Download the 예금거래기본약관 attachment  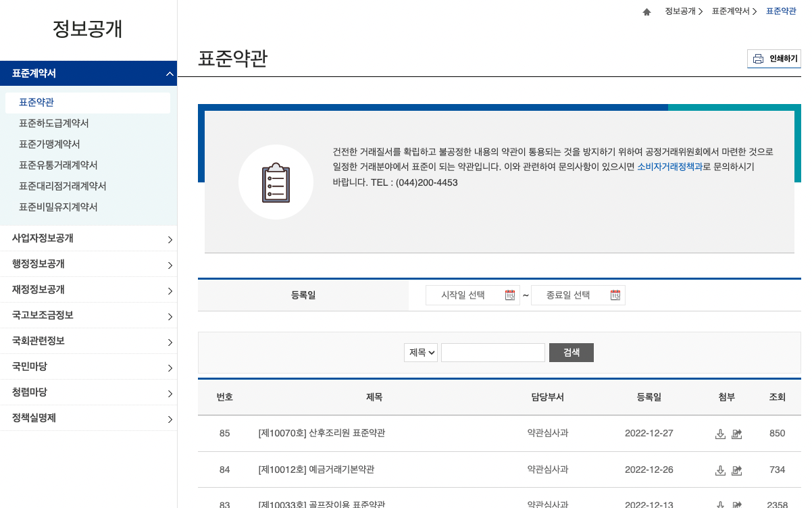(x=720, y=470)
